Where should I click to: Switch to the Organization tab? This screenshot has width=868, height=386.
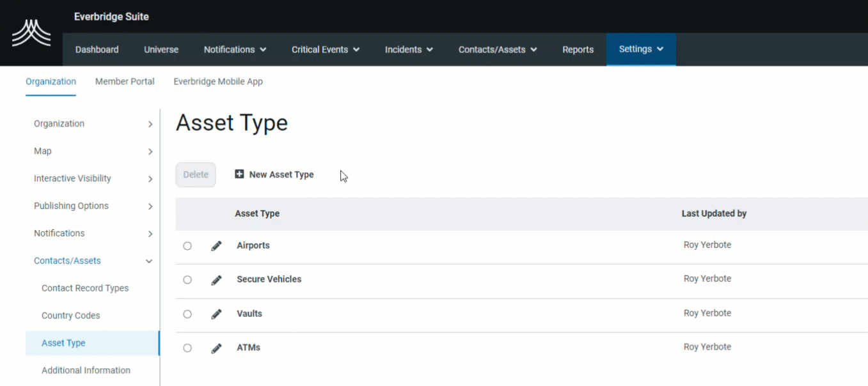[x=51, y=82]
